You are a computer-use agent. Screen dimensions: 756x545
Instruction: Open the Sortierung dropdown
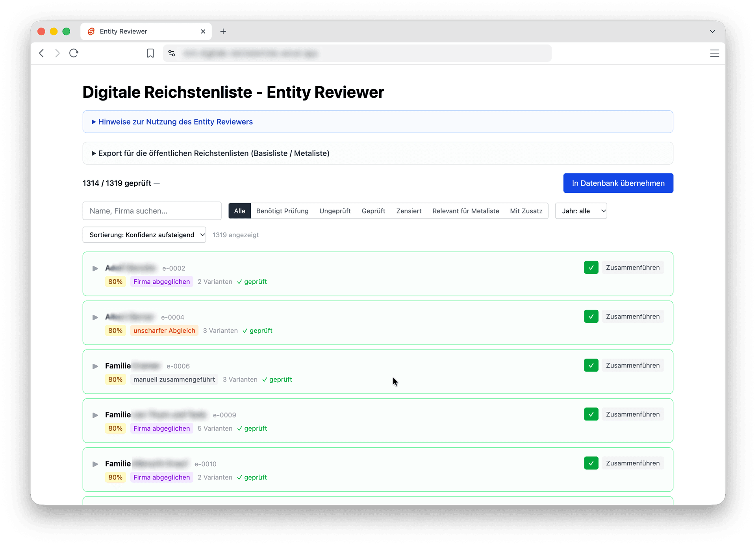point(144,235)
